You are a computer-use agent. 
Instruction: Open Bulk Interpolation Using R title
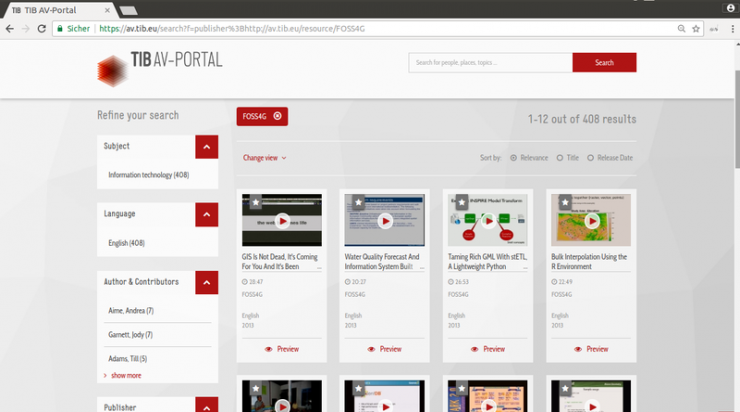point(589,261)
